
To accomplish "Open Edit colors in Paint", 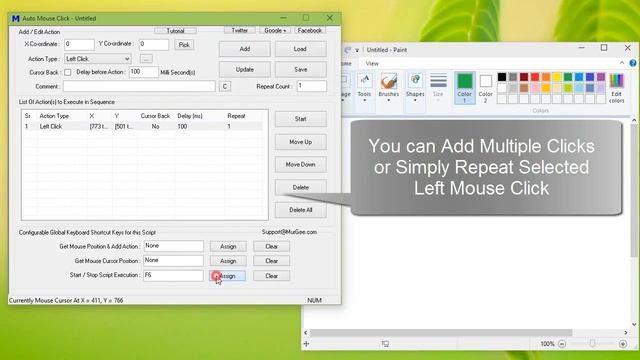I will (616, 88).
